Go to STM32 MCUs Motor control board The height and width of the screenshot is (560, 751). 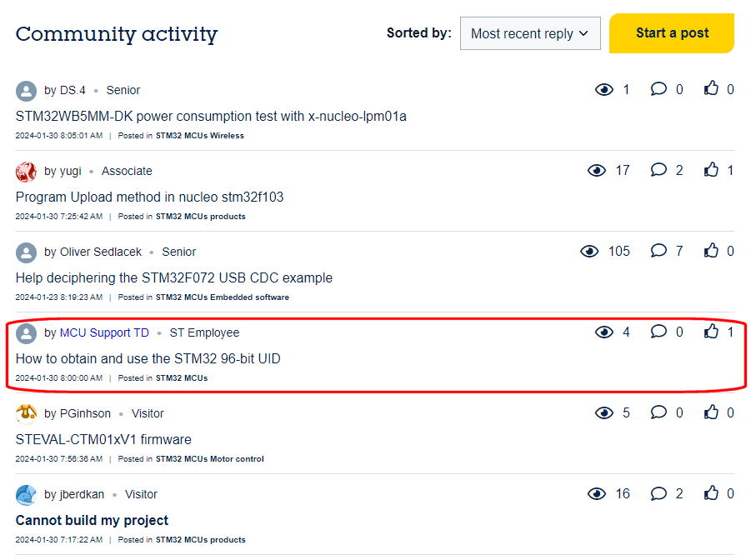(x=209, y=459)
